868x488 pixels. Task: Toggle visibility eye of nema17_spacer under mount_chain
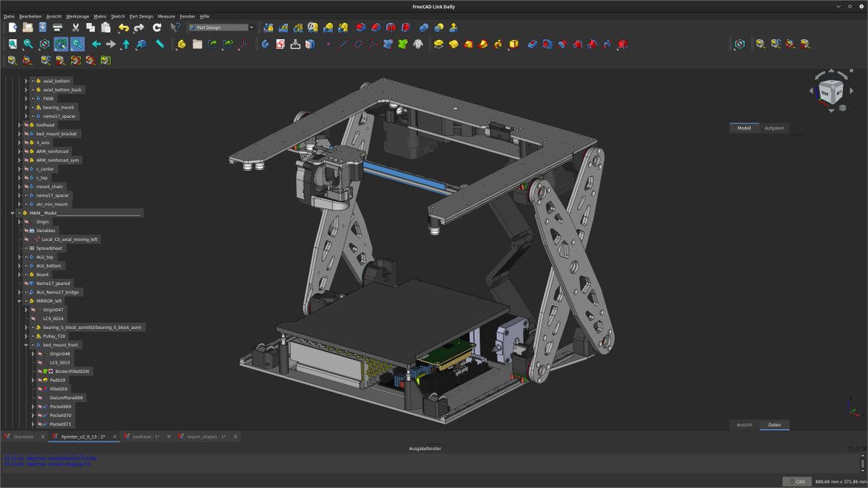pos(26,195)
